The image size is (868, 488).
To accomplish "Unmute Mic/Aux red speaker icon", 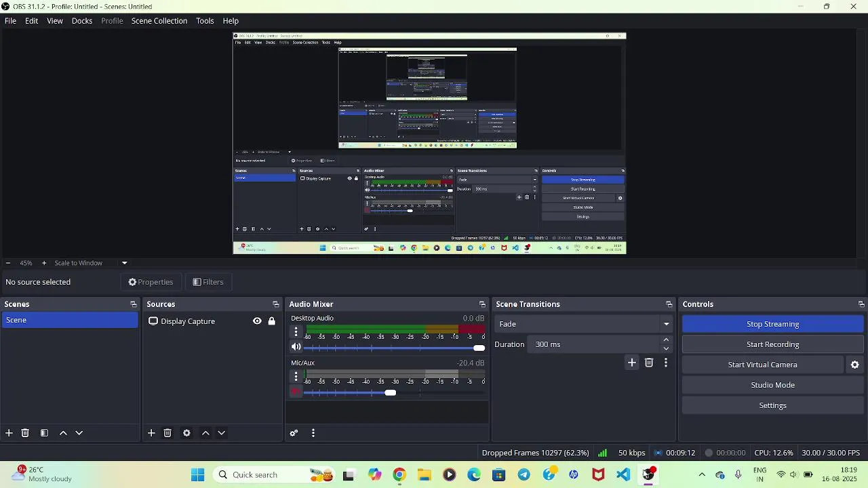I will click(296, 392).
